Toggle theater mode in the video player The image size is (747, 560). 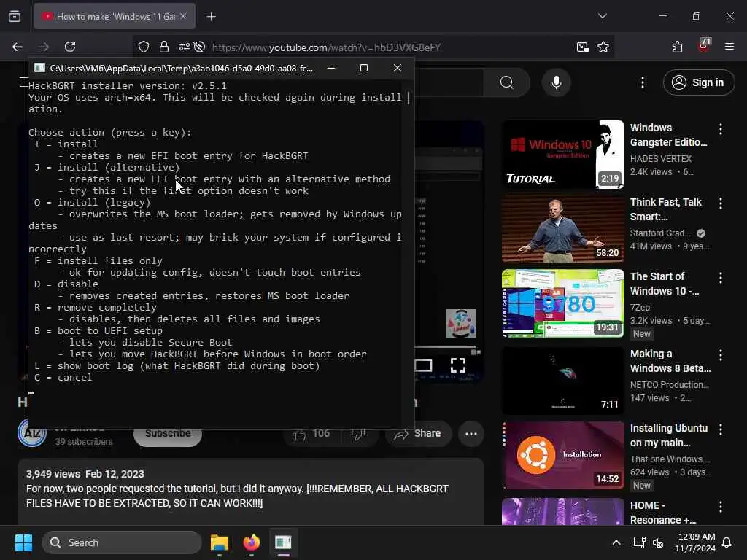tap(423, 365)
